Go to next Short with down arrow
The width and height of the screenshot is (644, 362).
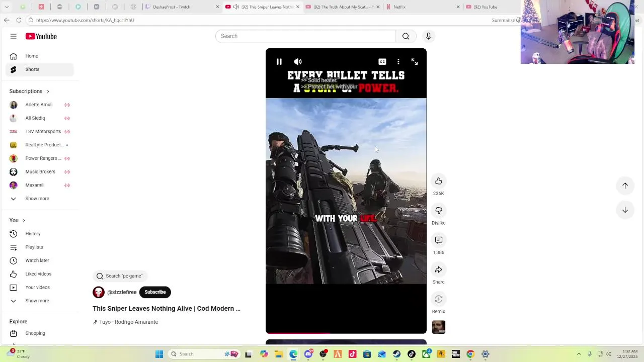(625, 210)
